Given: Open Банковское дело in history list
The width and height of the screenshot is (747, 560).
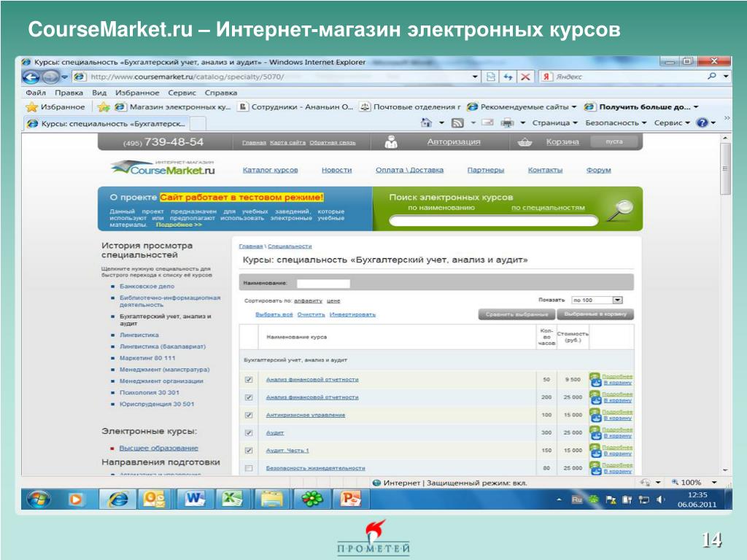Looking at the screenshot, I should [147, 286].
